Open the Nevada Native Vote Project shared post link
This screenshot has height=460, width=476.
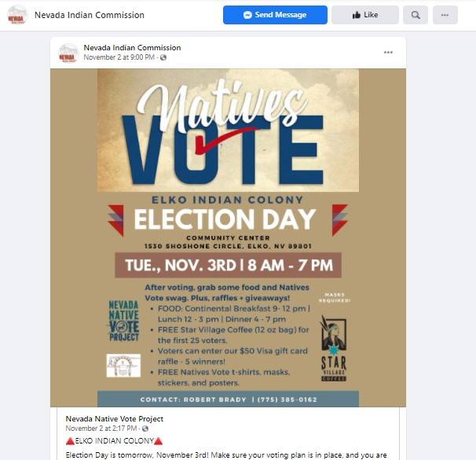(x=115, y=418)
